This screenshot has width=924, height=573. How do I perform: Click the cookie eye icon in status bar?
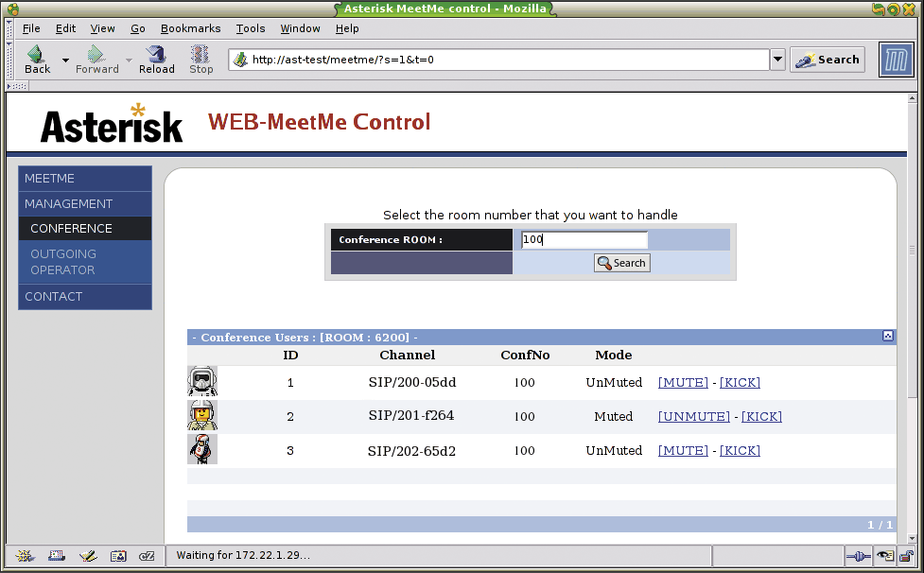(885, 555)
